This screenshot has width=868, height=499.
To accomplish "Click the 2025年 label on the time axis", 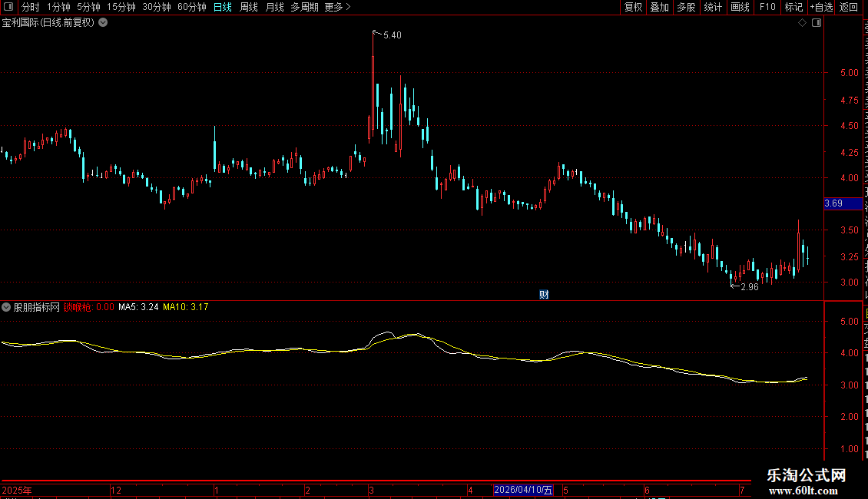I will 17,490.
